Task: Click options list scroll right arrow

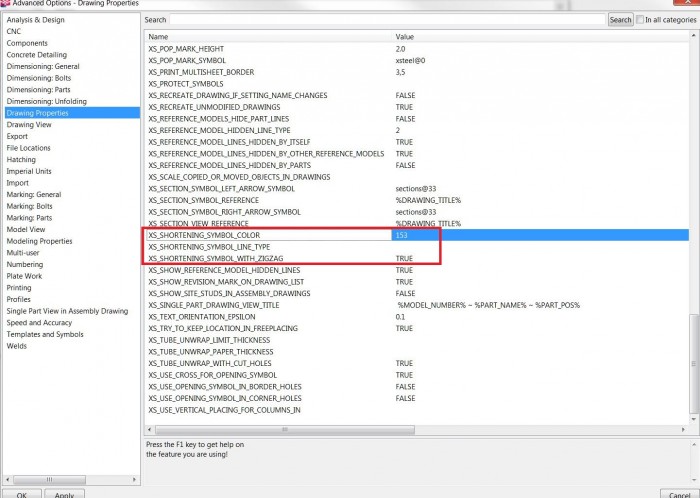Action: point(683,429)
